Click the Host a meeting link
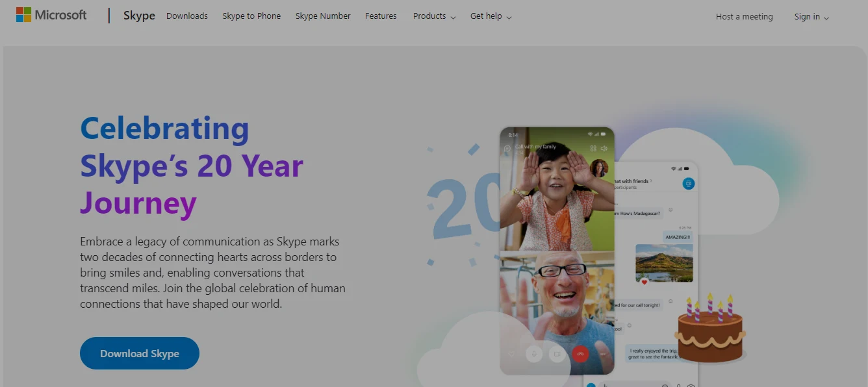 coord(745,17)
